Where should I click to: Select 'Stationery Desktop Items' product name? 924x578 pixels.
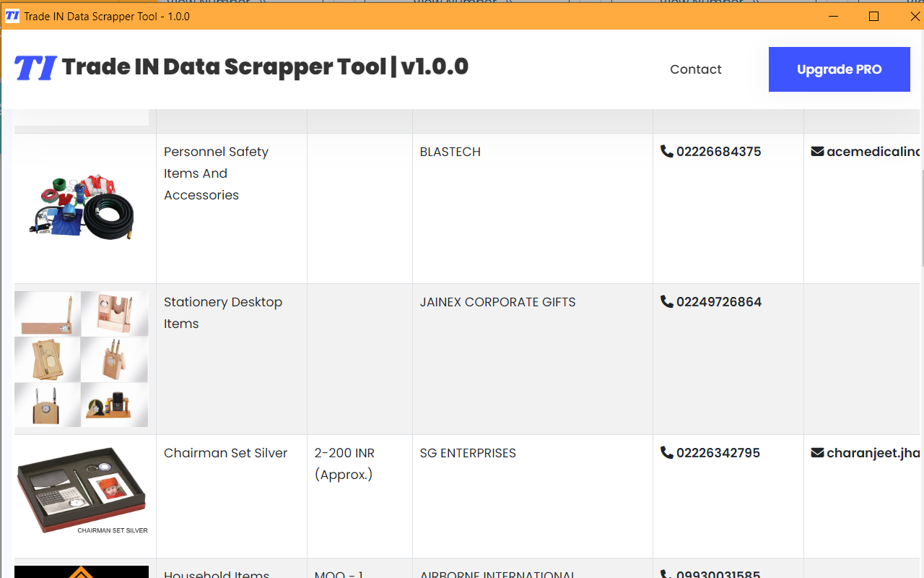click(223, 312)
